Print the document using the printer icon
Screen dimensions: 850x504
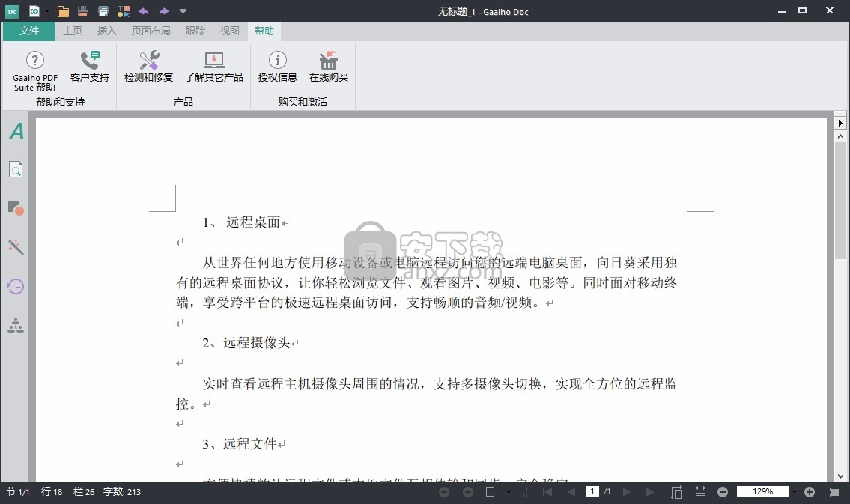pos(103,10)
